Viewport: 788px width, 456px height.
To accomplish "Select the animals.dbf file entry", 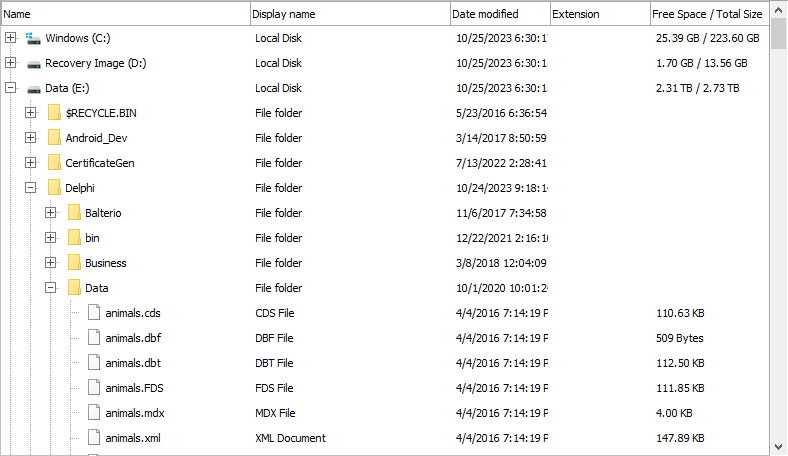I will pos(133,338).
